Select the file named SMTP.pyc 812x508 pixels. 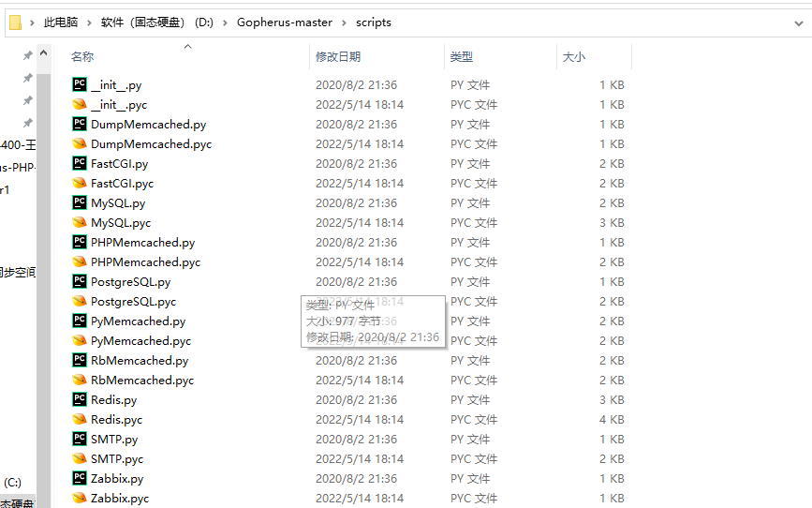[116, 459]
